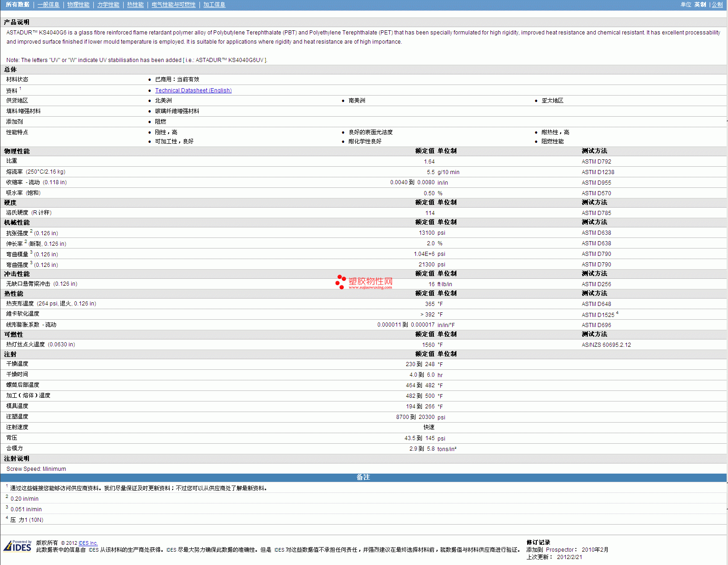Select the 线形膨胀系数 range 0.000011 到 0.000017

tap(406, 325)
